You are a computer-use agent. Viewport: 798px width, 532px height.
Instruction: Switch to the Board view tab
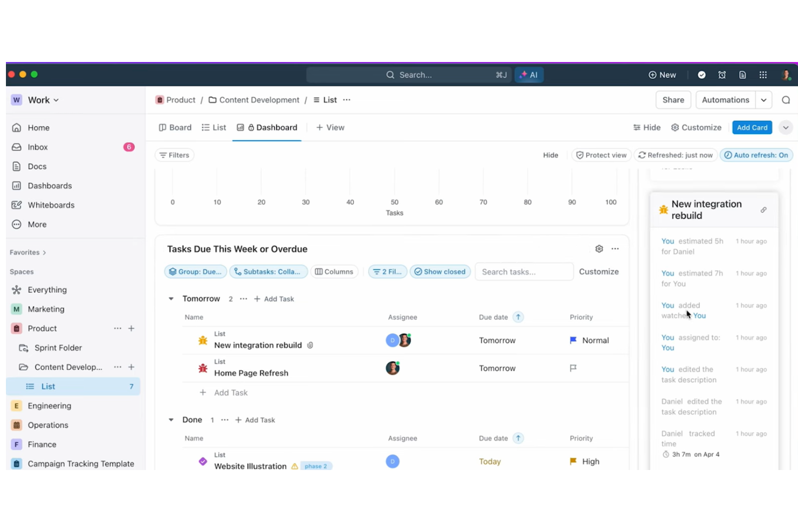click(x=175, y=127)
